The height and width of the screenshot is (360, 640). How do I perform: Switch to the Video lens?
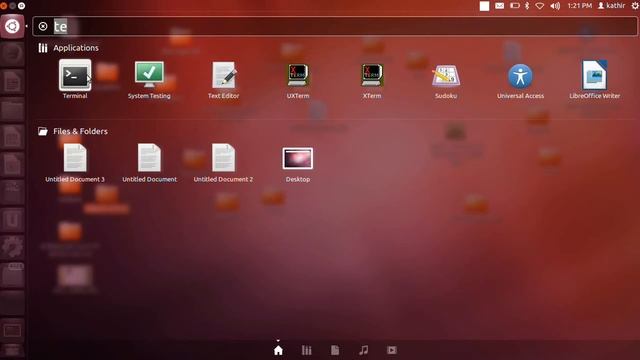click(x=392, y=350)
